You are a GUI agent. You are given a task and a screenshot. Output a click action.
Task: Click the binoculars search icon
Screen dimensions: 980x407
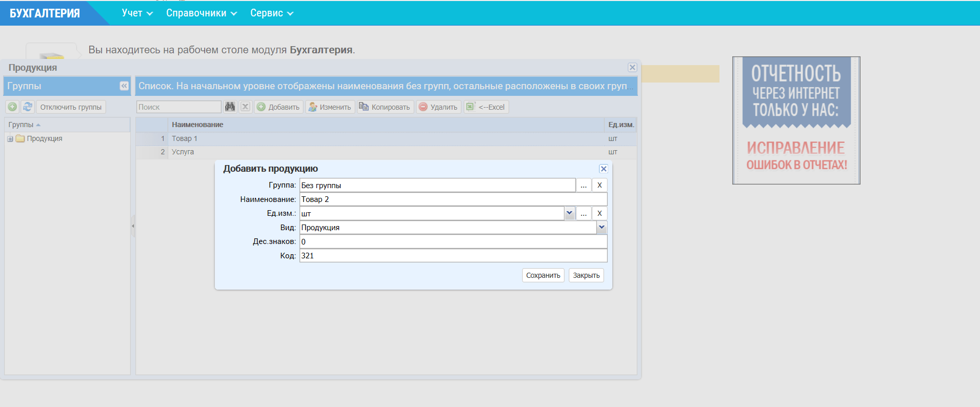(x=230, y=107)
